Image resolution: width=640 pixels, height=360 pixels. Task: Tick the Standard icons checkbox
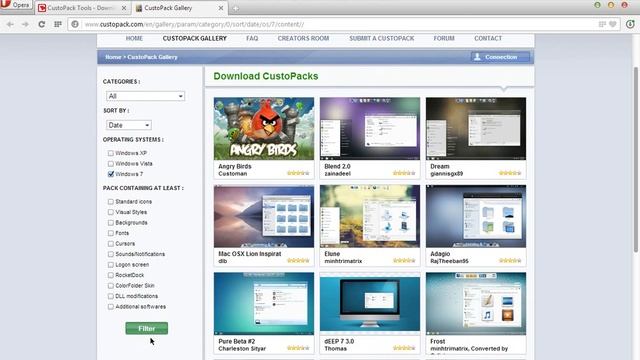coord(111,202)
